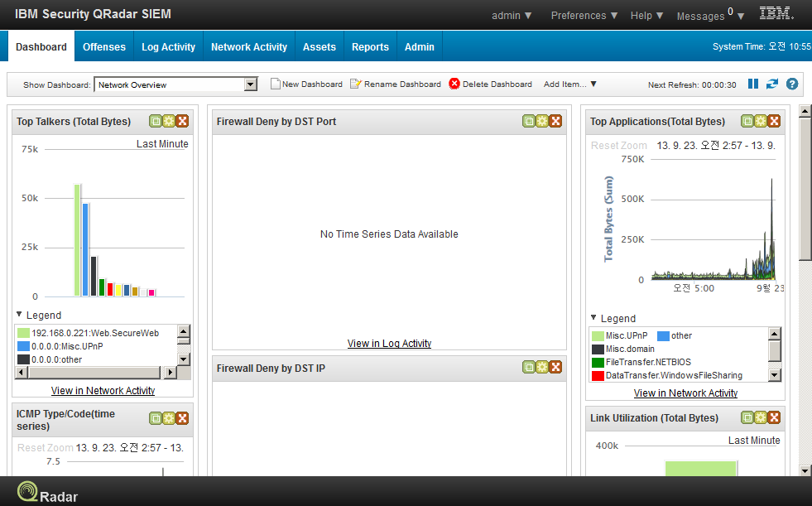This screenshot has width=812, height=506.
Task: Open Top Talkers panel settings gear
Action: 169,121
